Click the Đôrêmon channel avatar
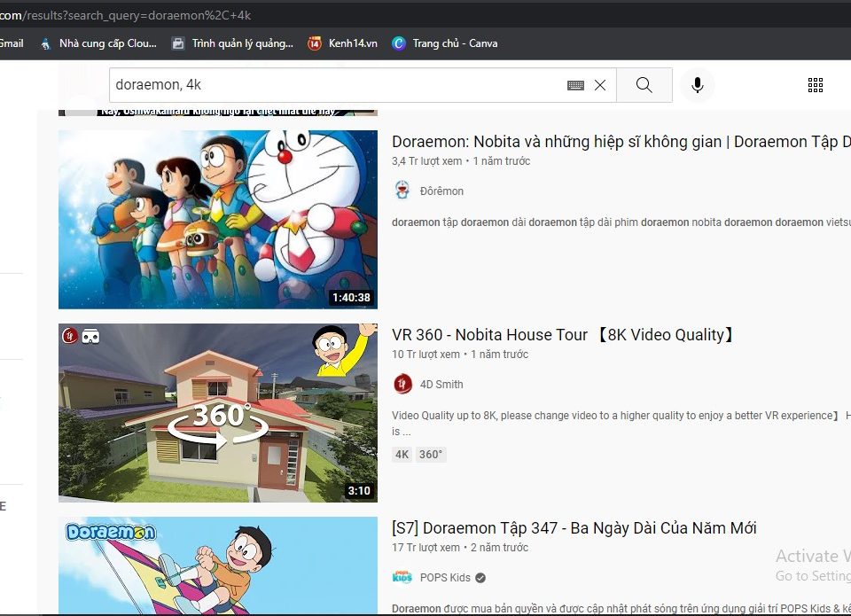The height and width of the screenshot is (616, 851). pyautogui.click(x=402, y=191)
